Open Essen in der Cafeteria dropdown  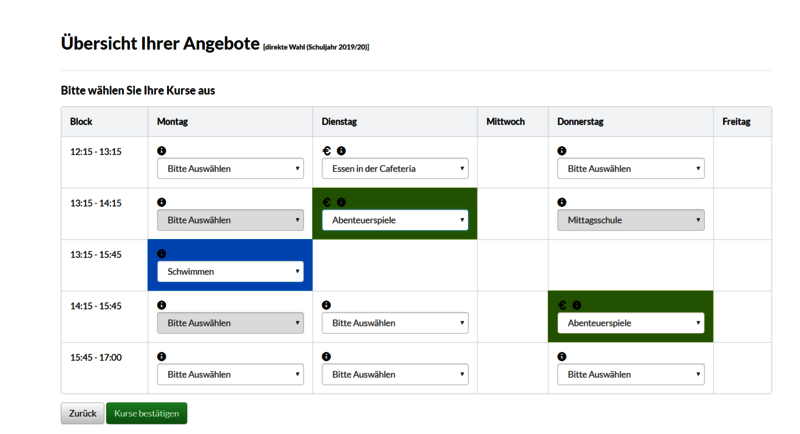point(394,169)
